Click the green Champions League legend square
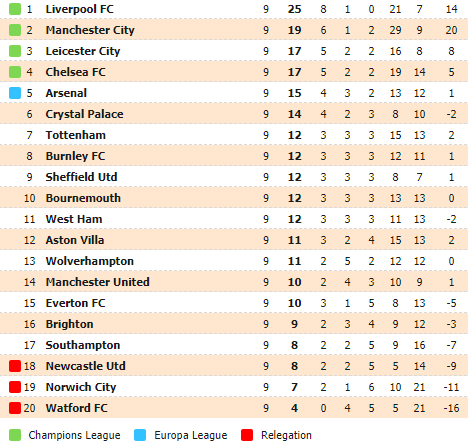Image resolution: width=468 pixels, height=445 pixels. 15,435
